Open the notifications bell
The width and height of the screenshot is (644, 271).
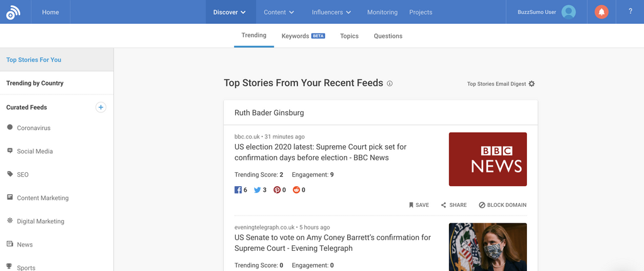coord(601,12)
